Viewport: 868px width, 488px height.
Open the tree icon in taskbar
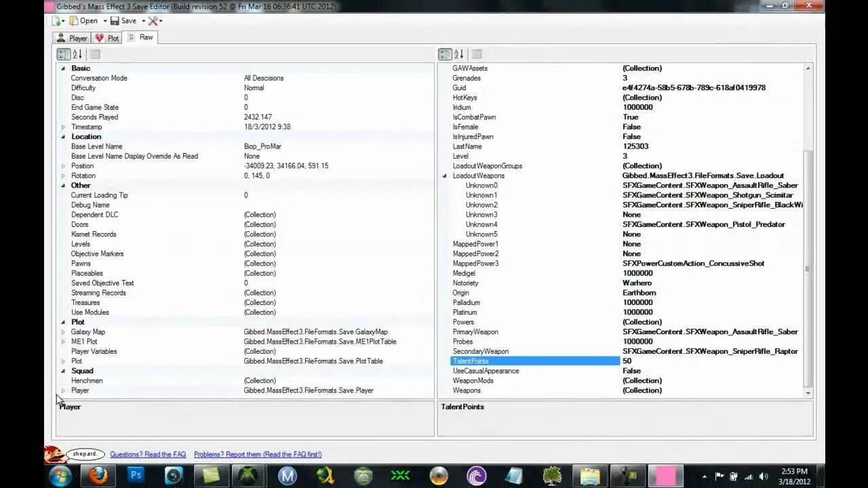[551, 476]
